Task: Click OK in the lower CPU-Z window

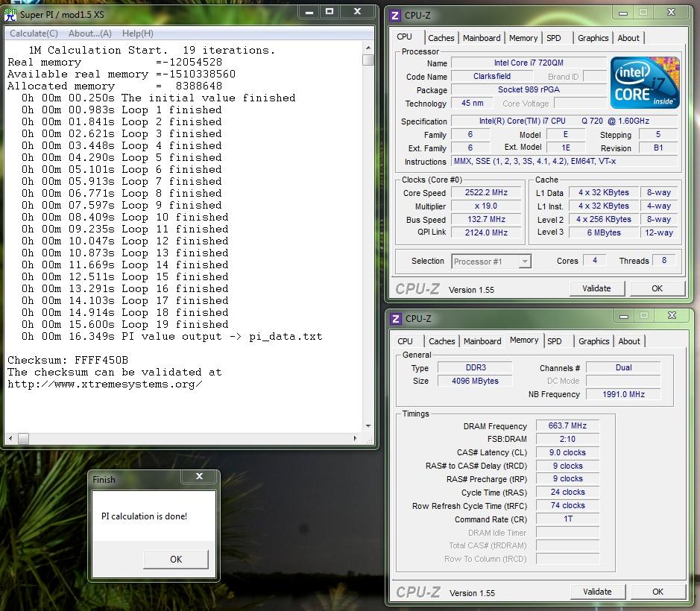Action: pyautogui.click(x=658, y=592)
